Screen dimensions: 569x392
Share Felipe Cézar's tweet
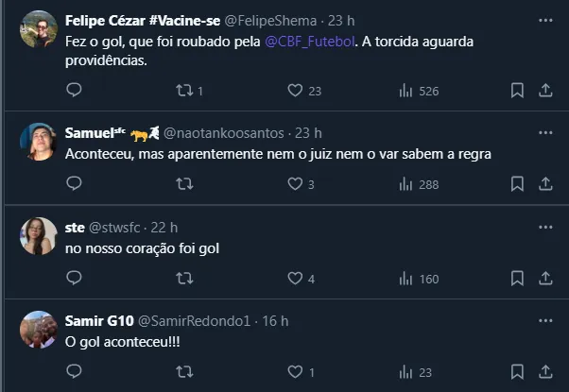[544, 91]
